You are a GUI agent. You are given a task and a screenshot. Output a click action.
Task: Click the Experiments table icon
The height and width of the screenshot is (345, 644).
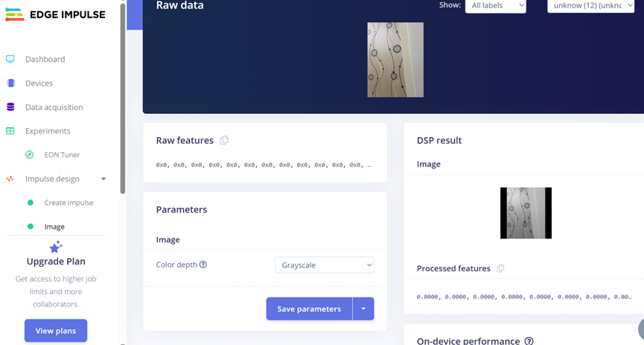point(10,131)
